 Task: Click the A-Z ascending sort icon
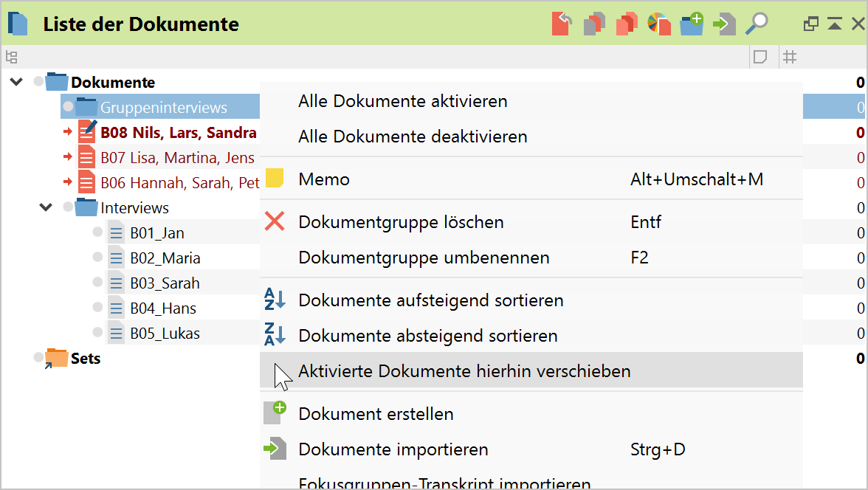pyautogui.click(x=275, y=299)
